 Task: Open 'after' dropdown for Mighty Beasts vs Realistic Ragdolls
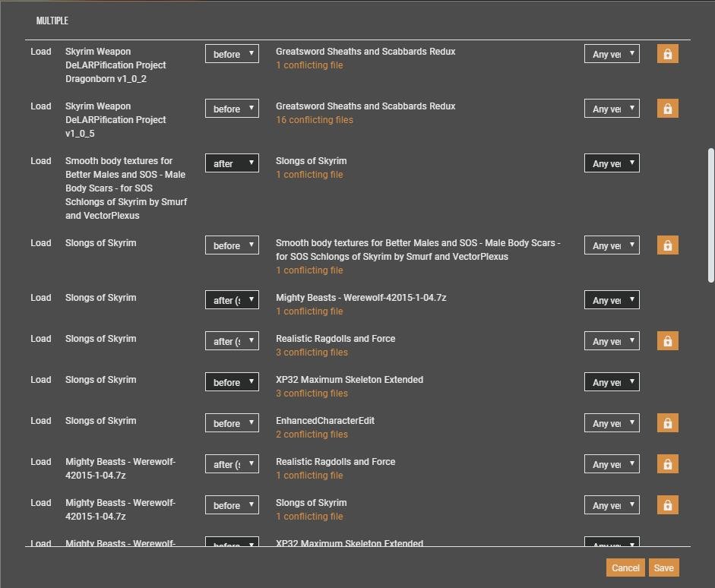click(x=232, y=464)
